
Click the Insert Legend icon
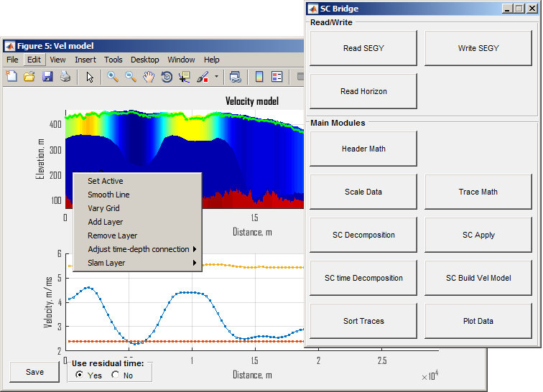[x=277, y=77]
